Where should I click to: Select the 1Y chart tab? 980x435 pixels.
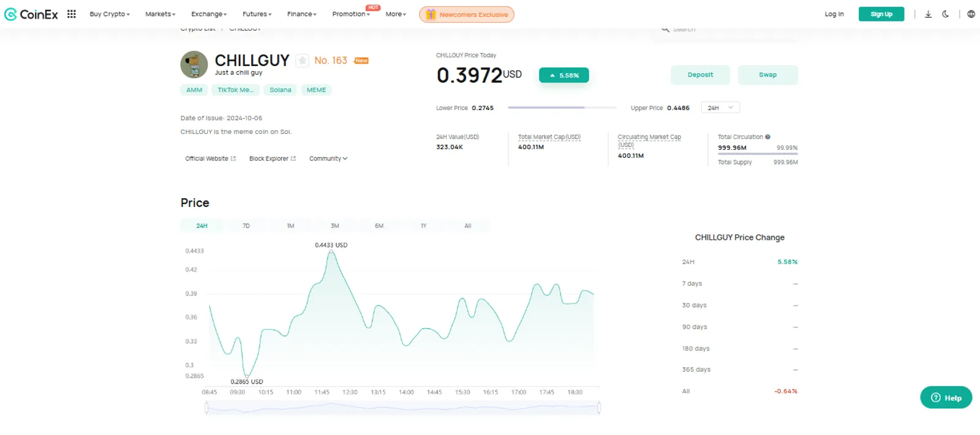423,226
